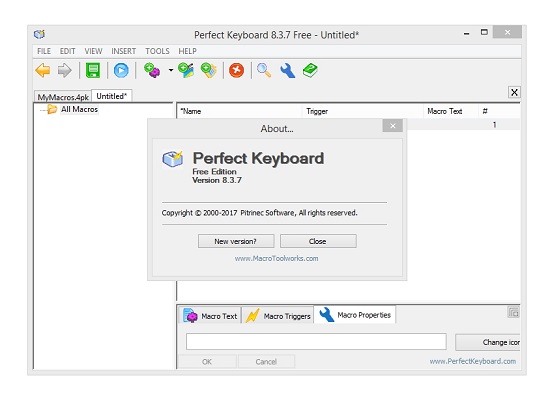Delete using the red X toolbar icon
The height and width of the screenshot is (393, 550).
coord(236,70)
